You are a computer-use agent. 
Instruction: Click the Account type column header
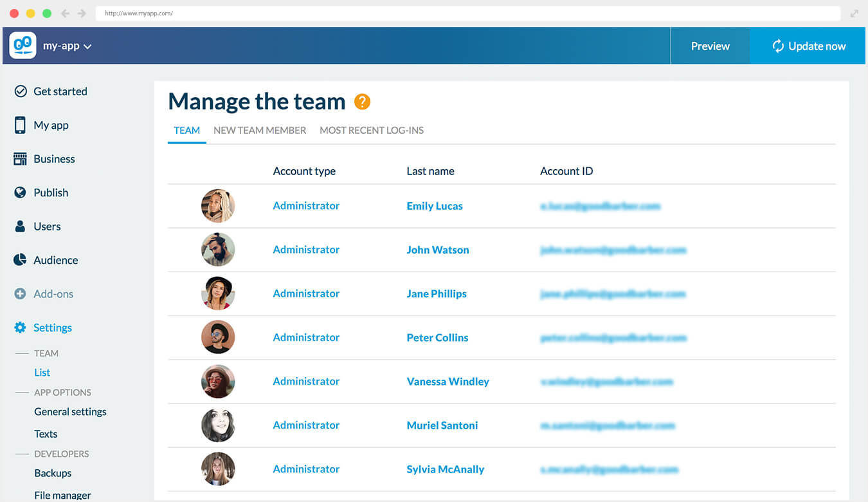tap(304, 171)
